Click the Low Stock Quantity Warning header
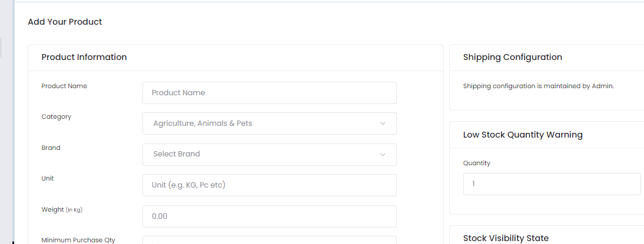The width and height of the screenshot is (644, 244). [523, 135]
